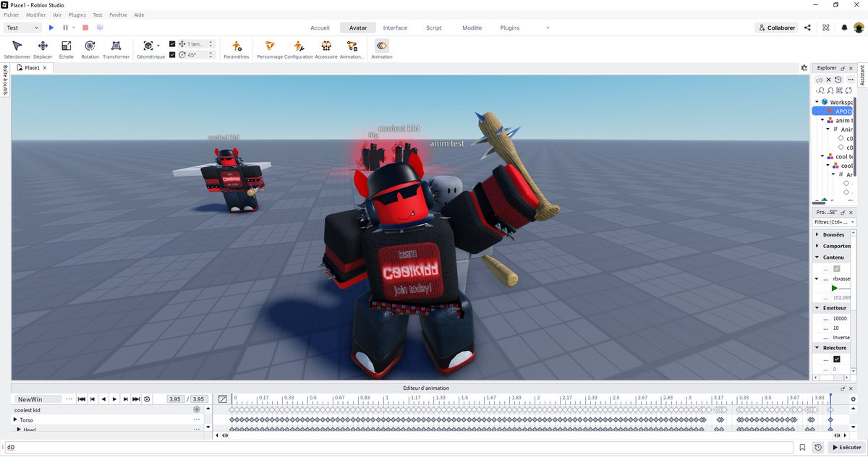Image resolution: width=868 pixels, height=460 pixels.
Task: Open the Torso track options menu
Action: [x=196, y=419]
